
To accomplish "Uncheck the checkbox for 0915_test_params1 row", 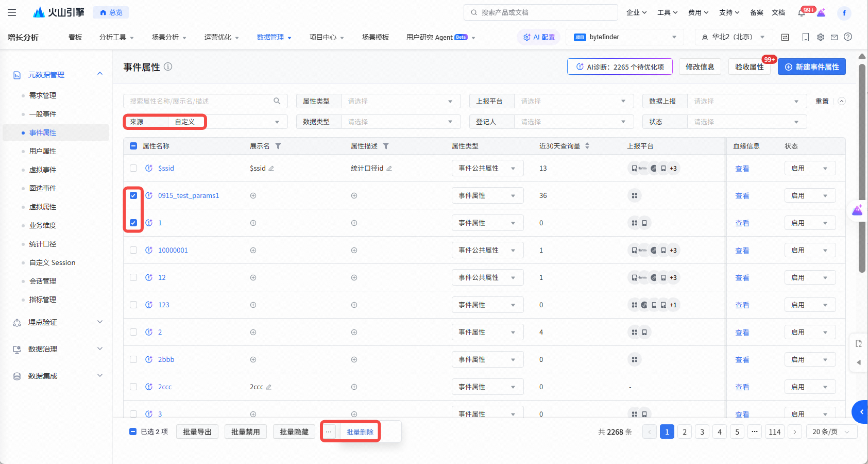I will tap(133, 195).
